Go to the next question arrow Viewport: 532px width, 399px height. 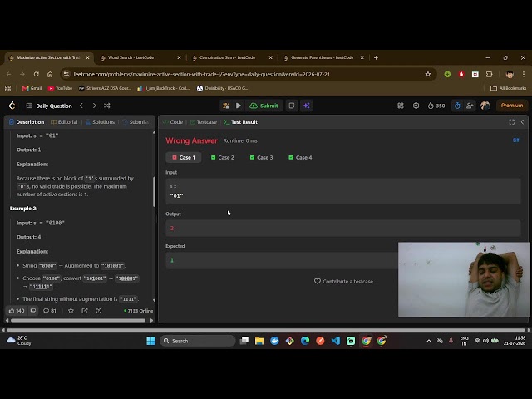(94, 106)
